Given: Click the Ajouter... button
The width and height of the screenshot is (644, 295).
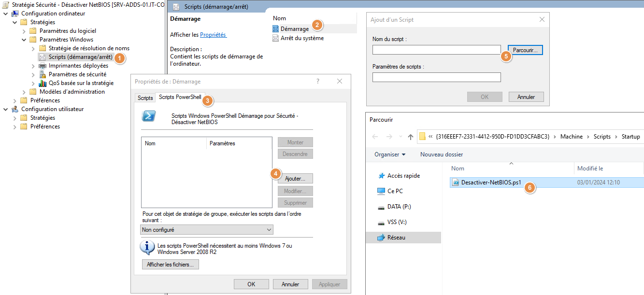Looking at the screenshot, I should [x=295, y=179].
